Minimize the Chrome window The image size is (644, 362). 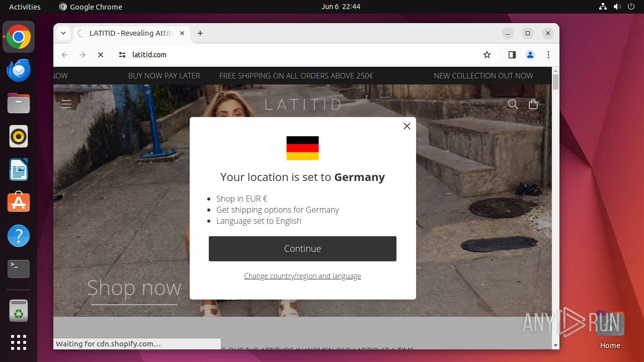coord(508,33)
